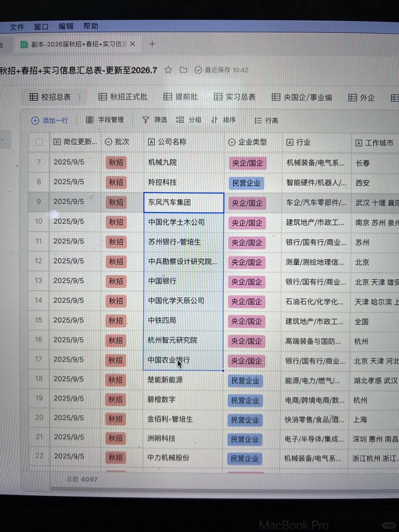
Task: Click table icon of 秋招正式批 tab
Action: 103,97
